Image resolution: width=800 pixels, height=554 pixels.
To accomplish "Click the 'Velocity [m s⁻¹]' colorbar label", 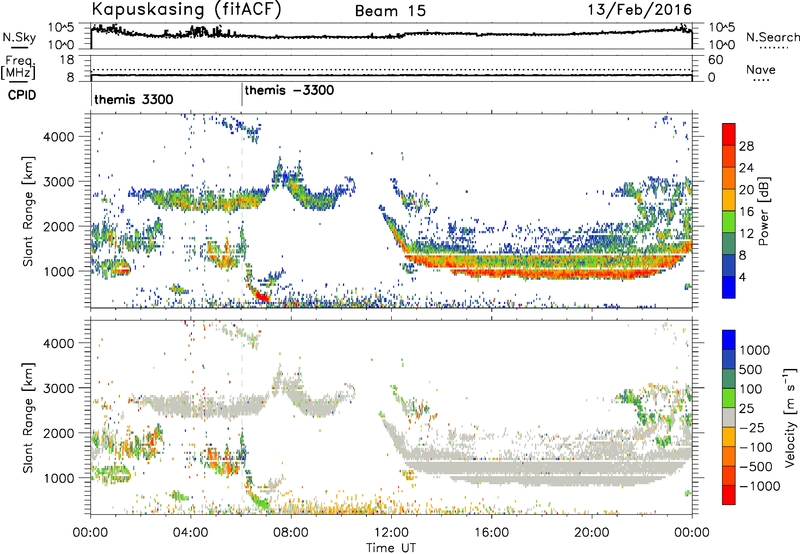I will (789, 417).
